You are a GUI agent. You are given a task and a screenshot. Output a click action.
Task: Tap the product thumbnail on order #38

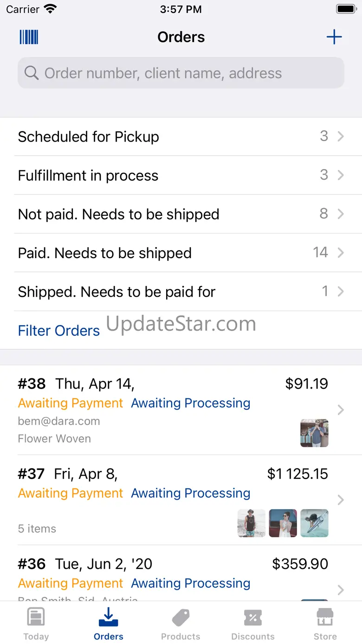pos(314,433)
